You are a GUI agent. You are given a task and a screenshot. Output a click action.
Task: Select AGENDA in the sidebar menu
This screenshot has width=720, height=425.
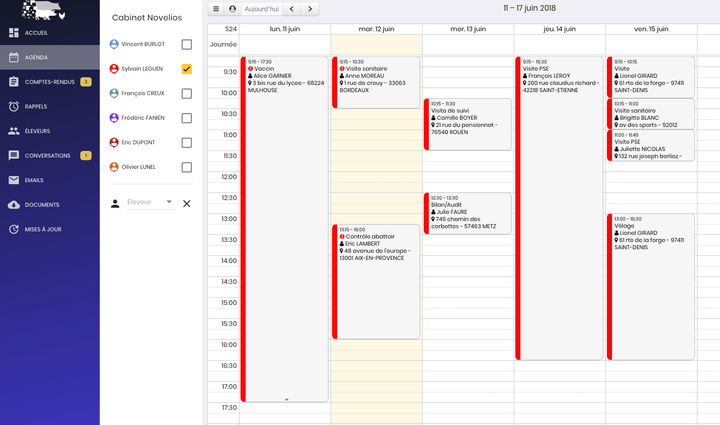click(x=36, y=57)
